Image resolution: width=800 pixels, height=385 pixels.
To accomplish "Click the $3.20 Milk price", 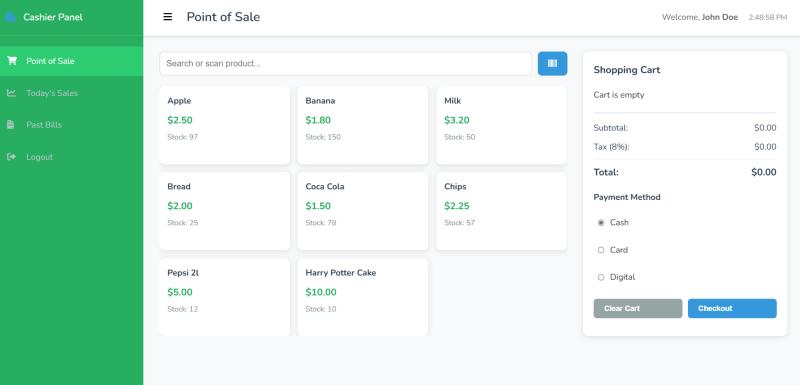I will (457, 120).
